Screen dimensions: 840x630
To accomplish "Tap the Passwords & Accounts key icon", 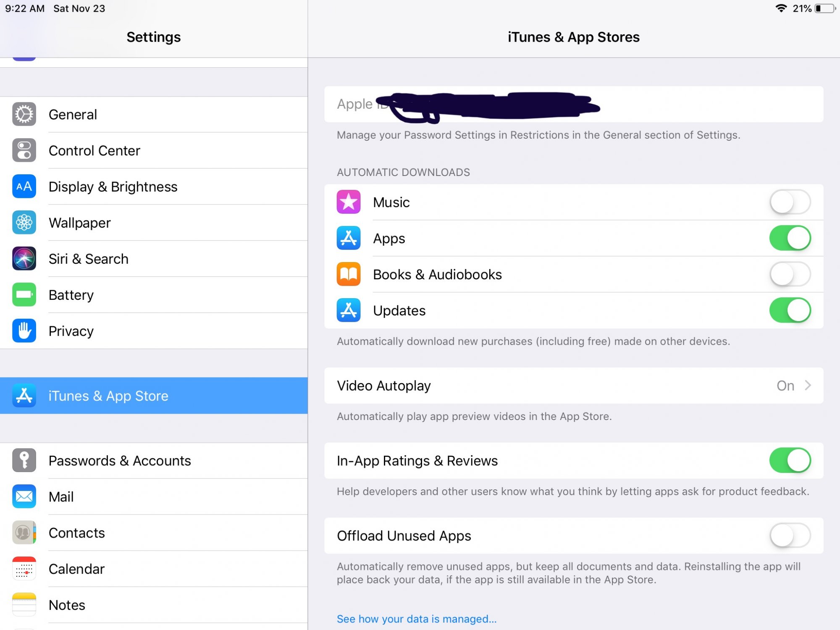I will click(24, 460).
